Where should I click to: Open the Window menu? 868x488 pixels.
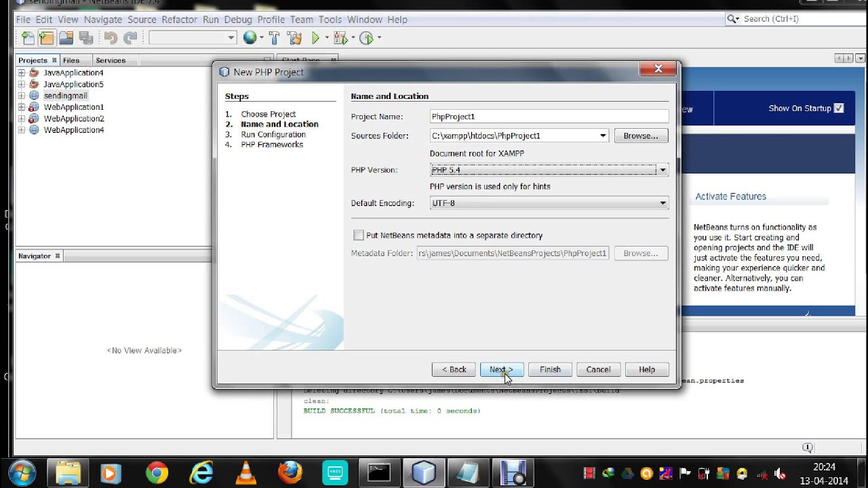(x=365, y=20)
